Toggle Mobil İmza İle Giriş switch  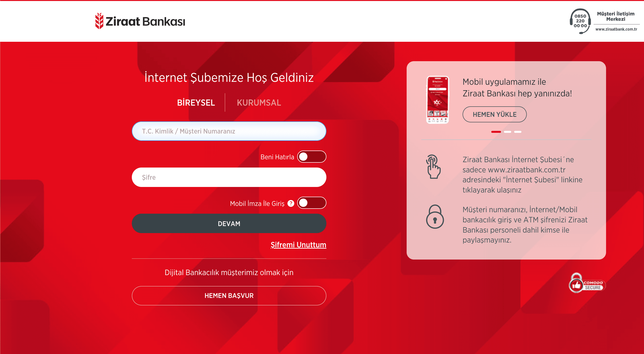[x=312, y=203]
